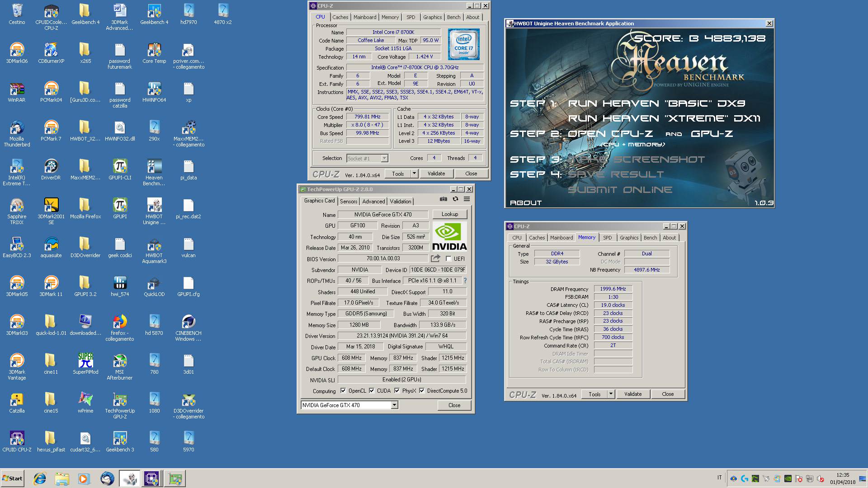Open Windows Explorer from taskbar
The image size is (868, 488).
(62, 479)
